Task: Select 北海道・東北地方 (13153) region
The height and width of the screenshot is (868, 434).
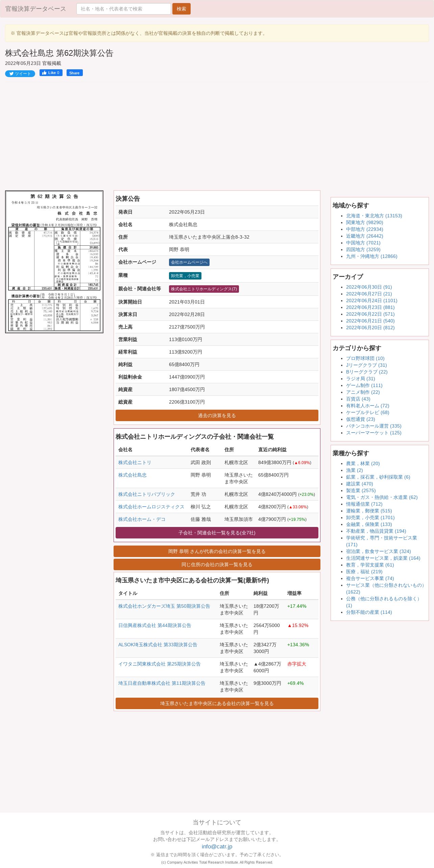Action: tap(374, 216)
